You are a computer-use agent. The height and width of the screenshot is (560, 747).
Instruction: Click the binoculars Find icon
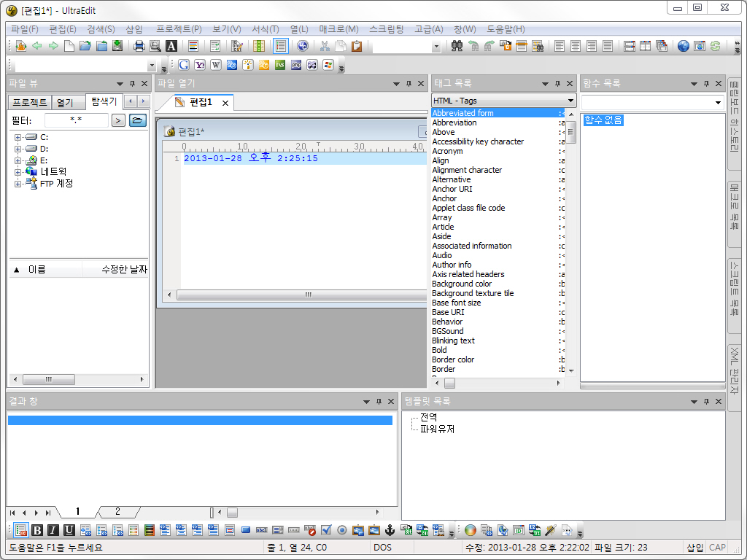pos(457,46)
